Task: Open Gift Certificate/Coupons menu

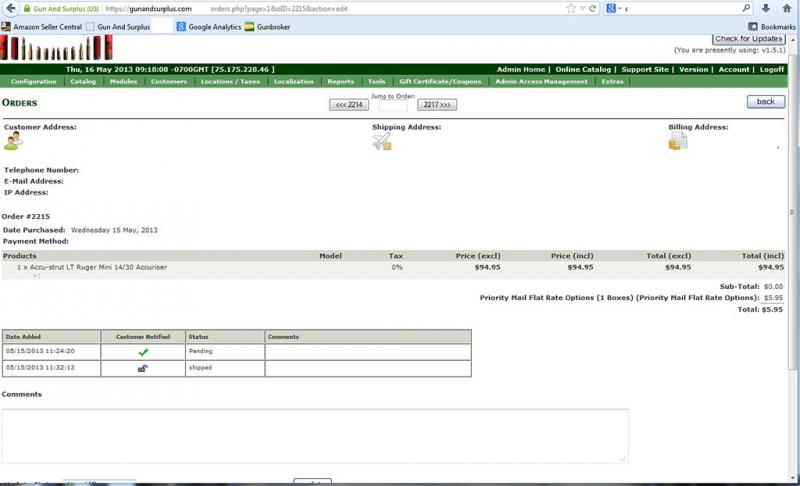Action: point(440,82)
